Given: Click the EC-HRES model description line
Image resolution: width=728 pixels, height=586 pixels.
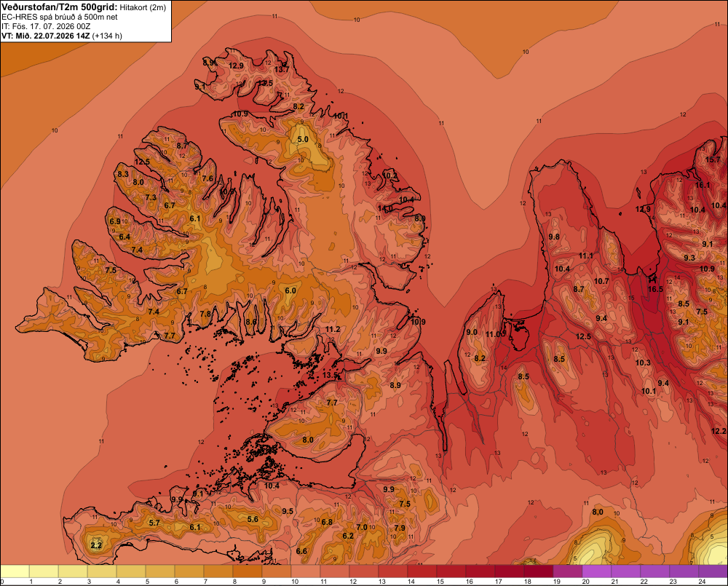Looking at the screenshot, I should (60, 17).
